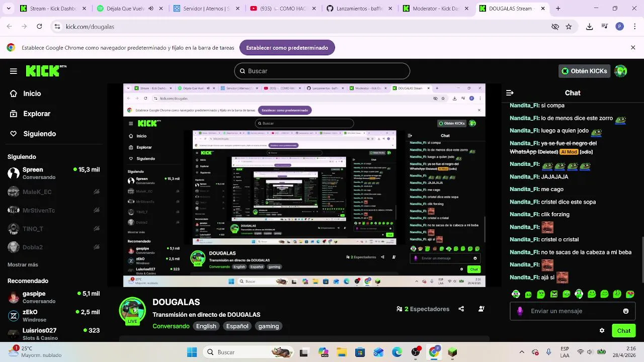Open a new Chrome tab with plus
Screen dimensions: 644x362
[x=558, y=9]
